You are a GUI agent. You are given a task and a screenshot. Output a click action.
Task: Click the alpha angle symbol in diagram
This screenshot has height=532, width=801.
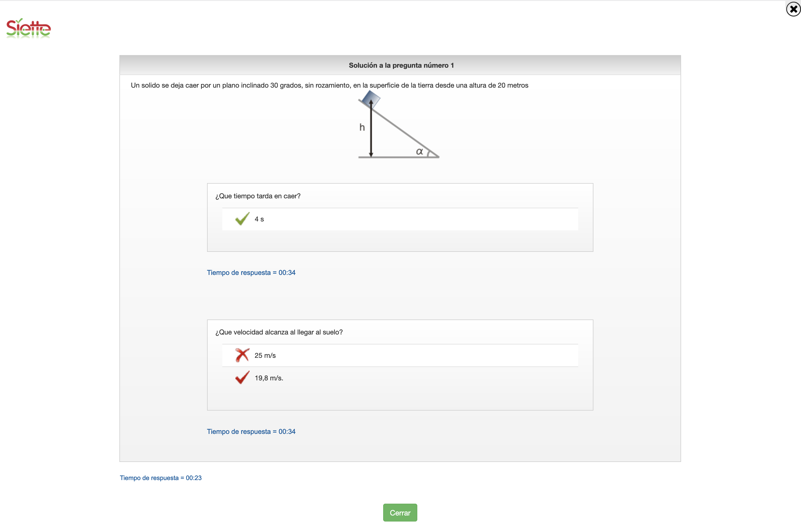[419, 151]
